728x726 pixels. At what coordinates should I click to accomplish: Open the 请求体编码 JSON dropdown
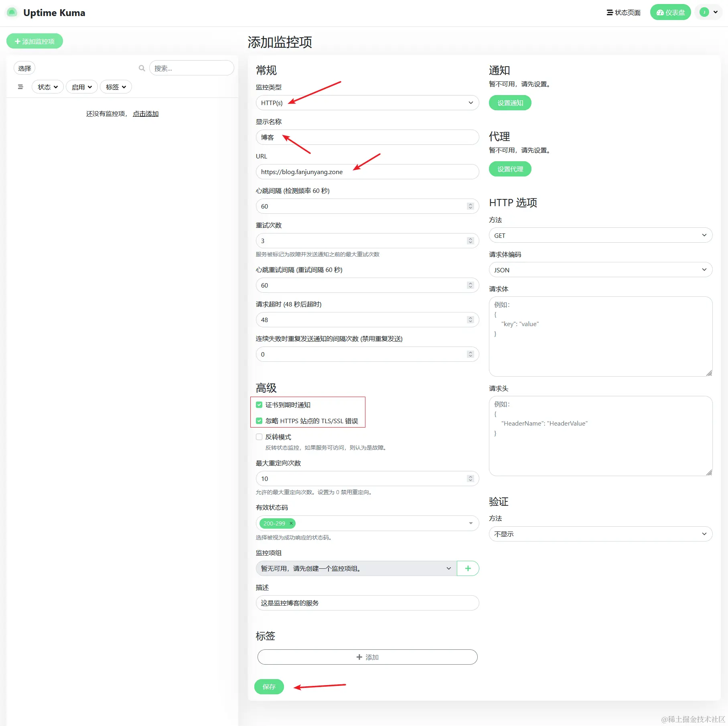pos(600,270)
